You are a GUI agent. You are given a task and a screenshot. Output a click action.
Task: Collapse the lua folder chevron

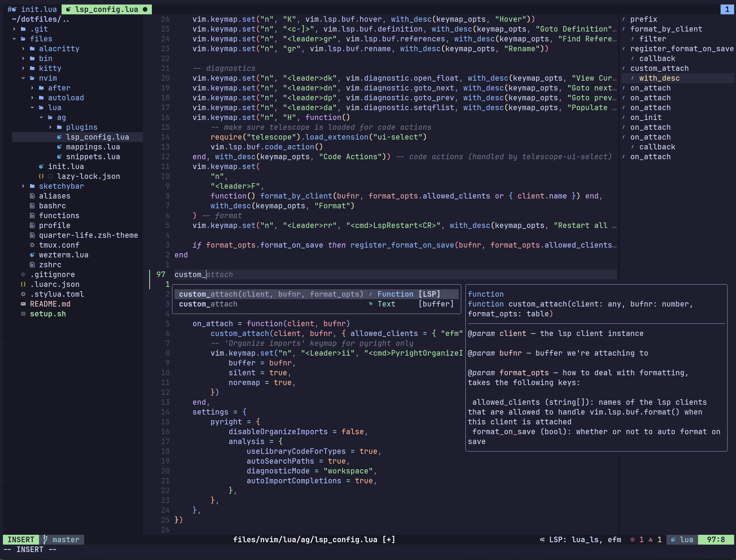32,108
